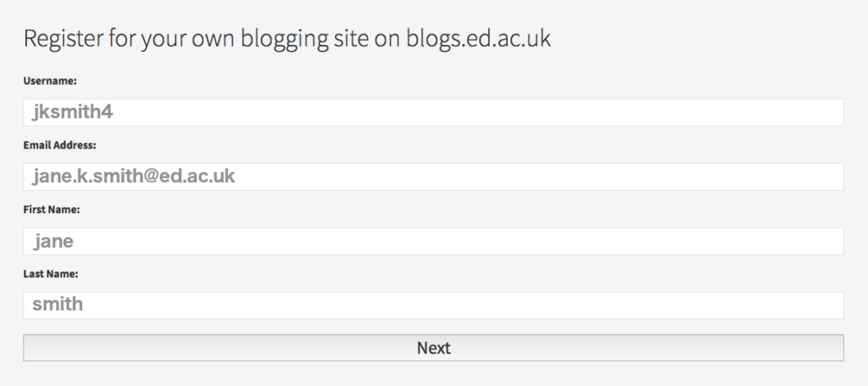The width and height of the screenshot is (868, 386).
Task: Click the right end of the Email Address field
Action: (826, 177)
